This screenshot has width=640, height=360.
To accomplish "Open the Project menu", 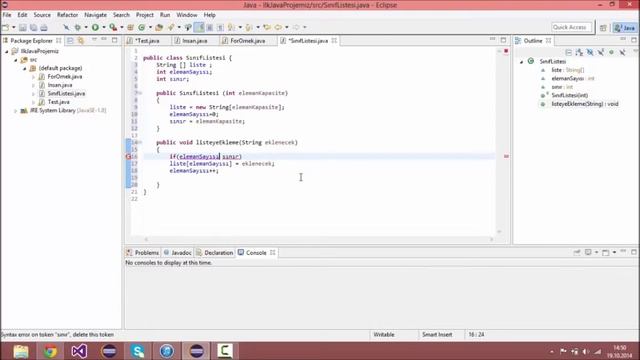I will click(x=144, y=15).
